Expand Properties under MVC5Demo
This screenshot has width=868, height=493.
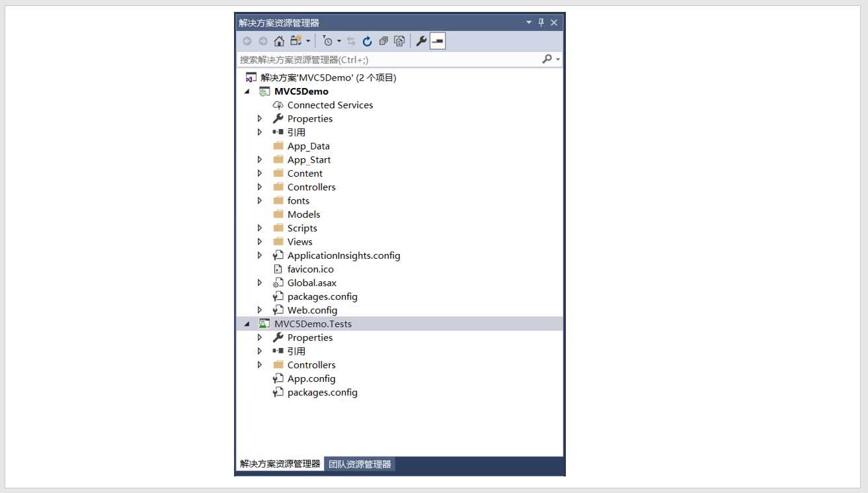tap(260, 118)
